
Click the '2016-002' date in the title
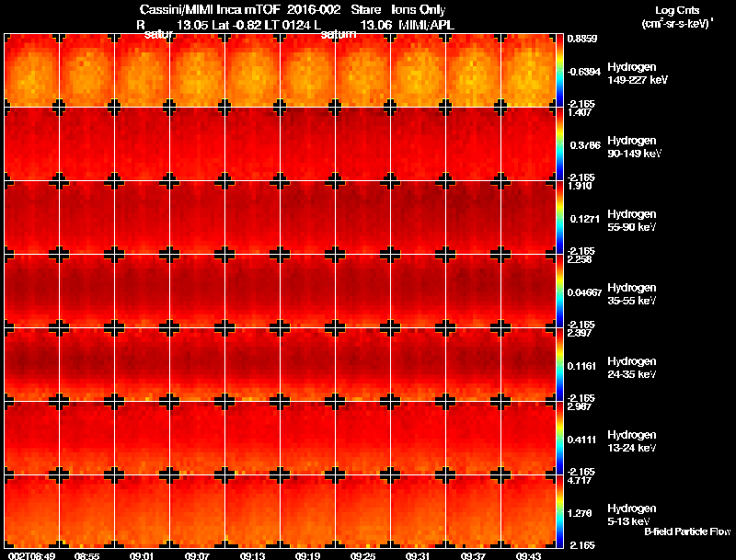pos(314,10)
